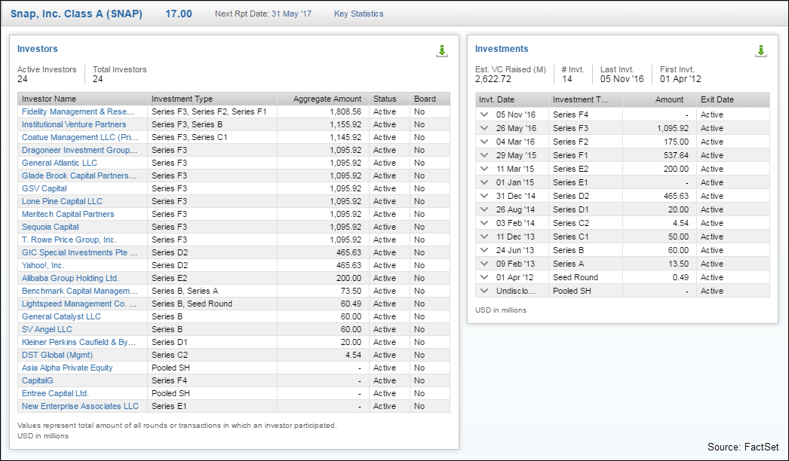This screenshot has width=789, height=461.
Task: Sort by Status column header
Action: click(389, 99)
